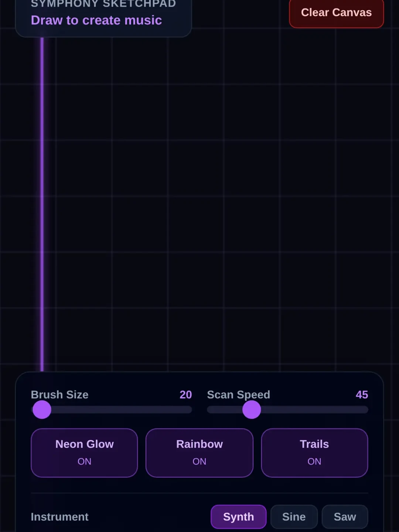Viewport: 399px width, 532px height.
Task: Click the Instrument label
Action: 59,516
